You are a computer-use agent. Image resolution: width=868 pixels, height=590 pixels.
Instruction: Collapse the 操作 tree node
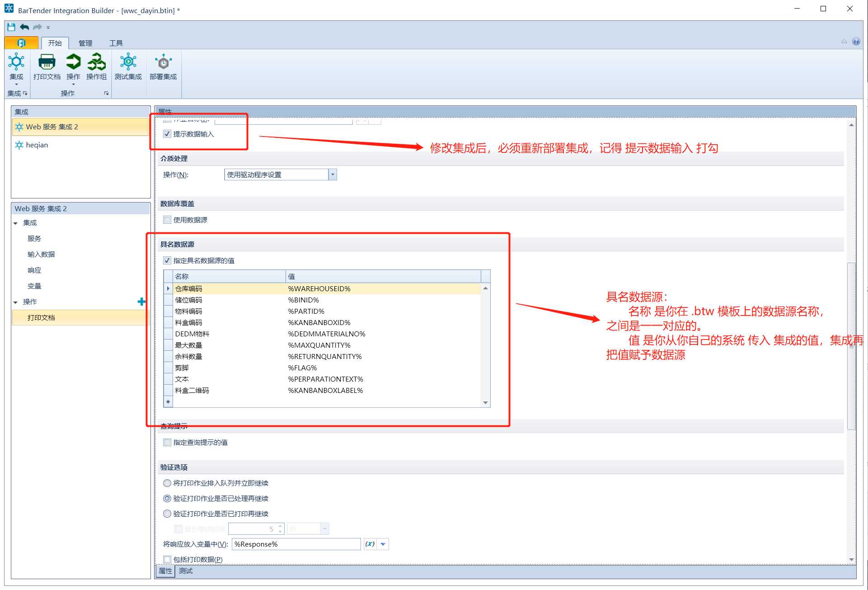[x=16, y=302]
